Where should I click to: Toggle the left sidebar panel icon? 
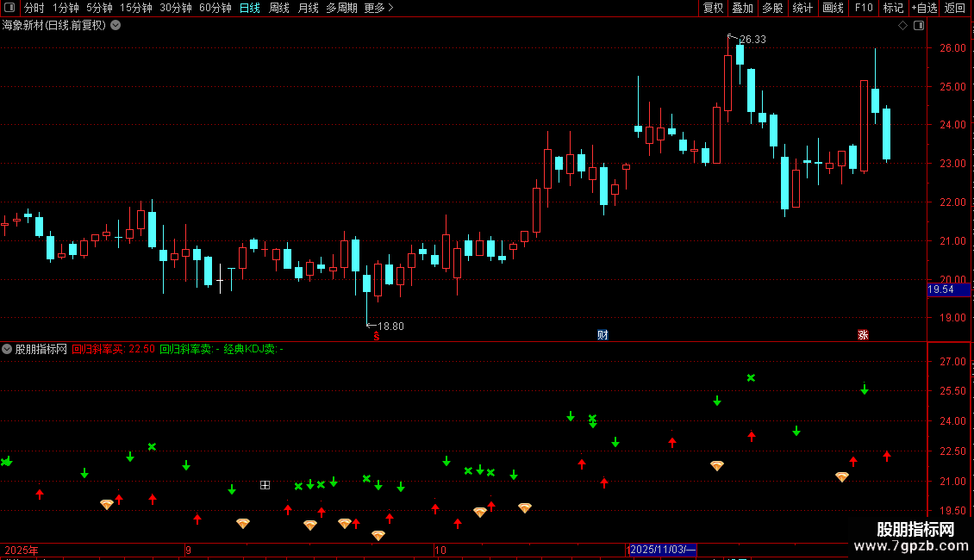pyautogui.click(x=9, y=8)
